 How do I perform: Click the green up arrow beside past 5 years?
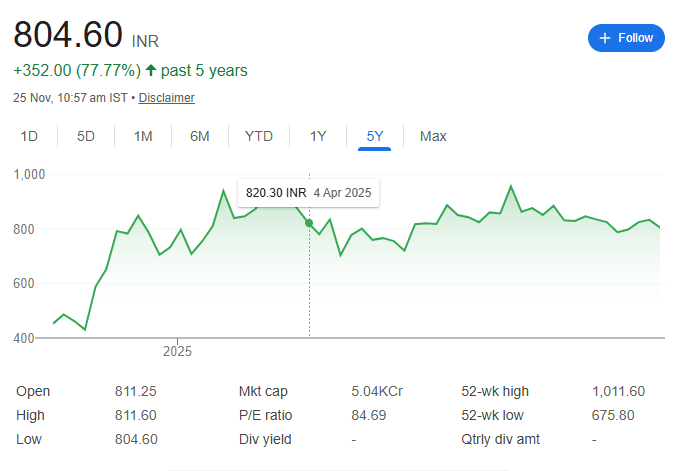coord(150,71)
